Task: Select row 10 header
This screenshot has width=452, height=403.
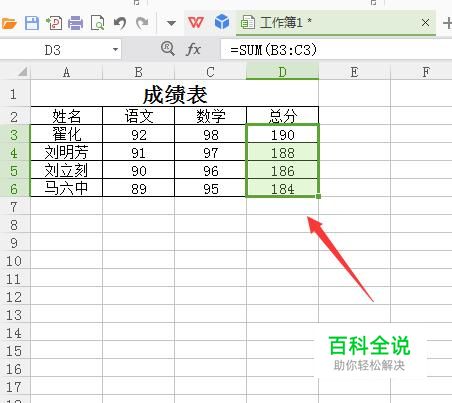Action: coord(15,260)
